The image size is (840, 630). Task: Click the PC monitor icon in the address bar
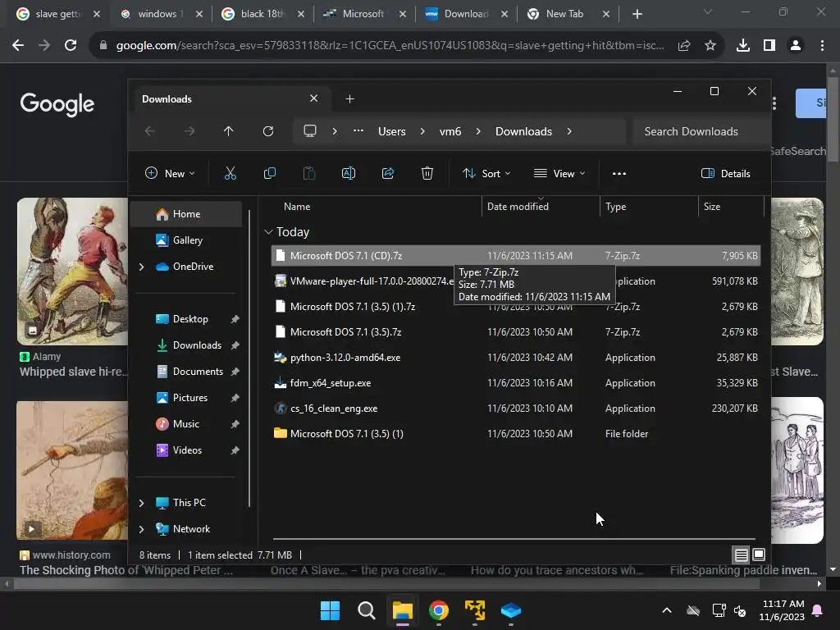(309, 131)
